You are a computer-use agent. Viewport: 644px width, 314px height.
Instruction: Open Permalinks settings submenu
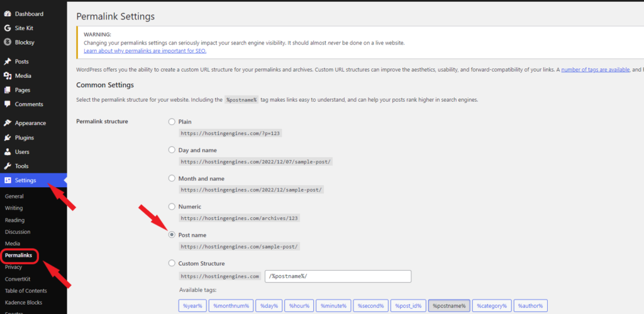18,256
